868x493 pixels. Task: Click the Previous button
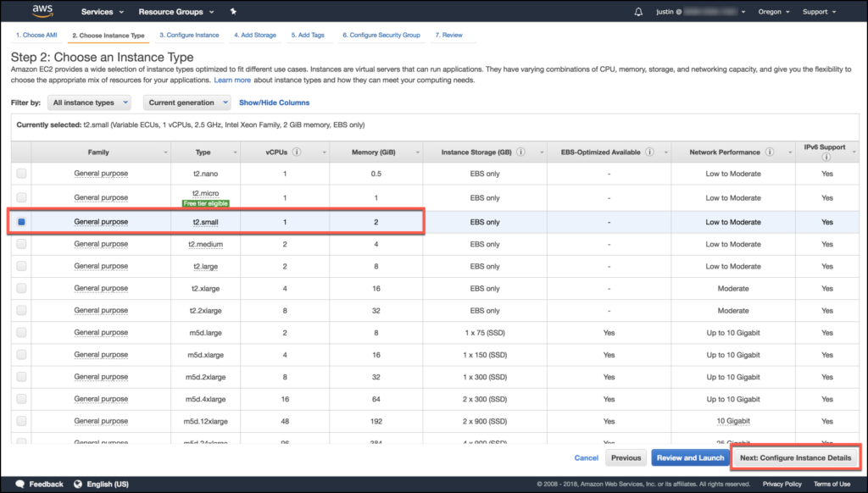coord(626,457)
